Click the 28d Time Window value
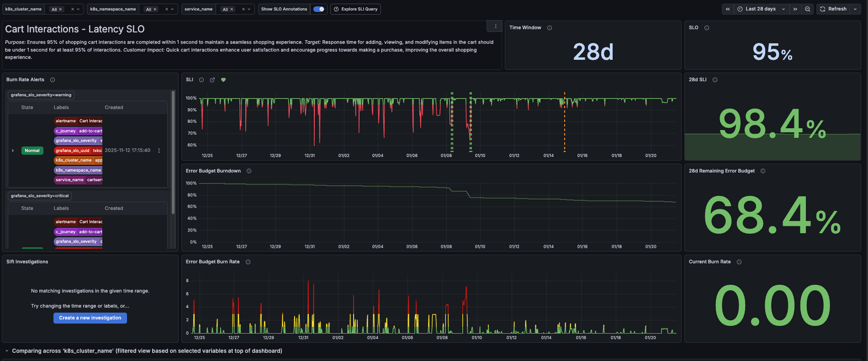Image resolution: width=868 pixels, height=361 pixels. click(593, 52)
